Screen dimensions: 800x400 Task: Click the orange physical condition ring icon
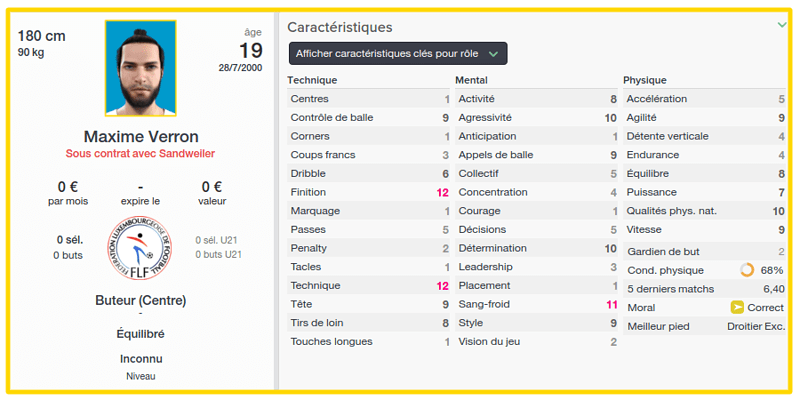(746, 270)
